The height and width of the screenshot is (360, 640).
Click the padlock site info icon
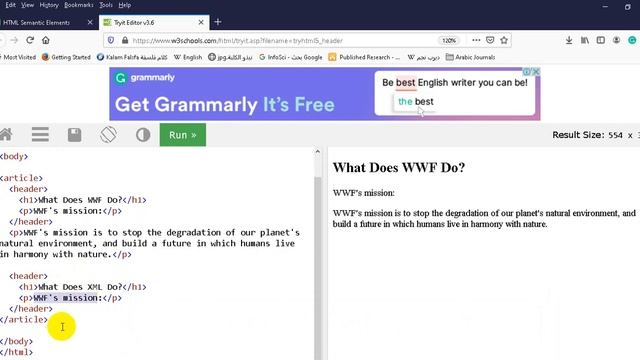(x=125, y=40)
